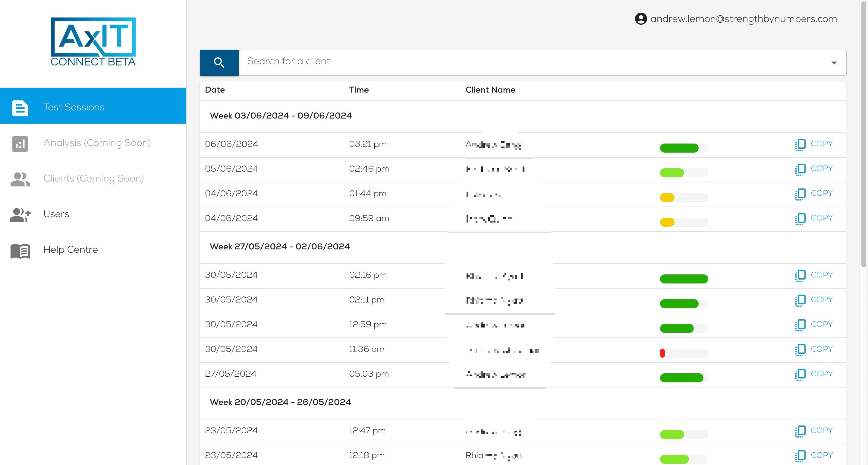Click the magnifying glass search button

tap(219, 62)
